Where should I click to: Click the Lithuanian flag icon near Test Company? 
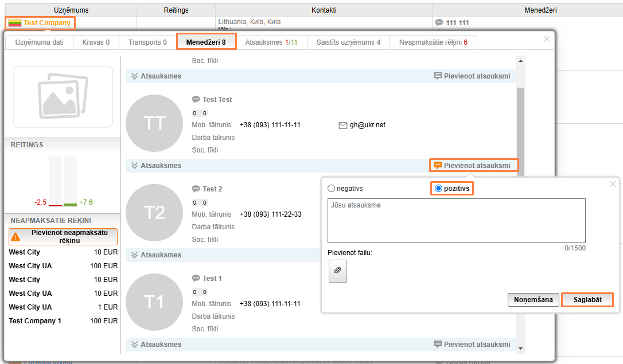15,23
